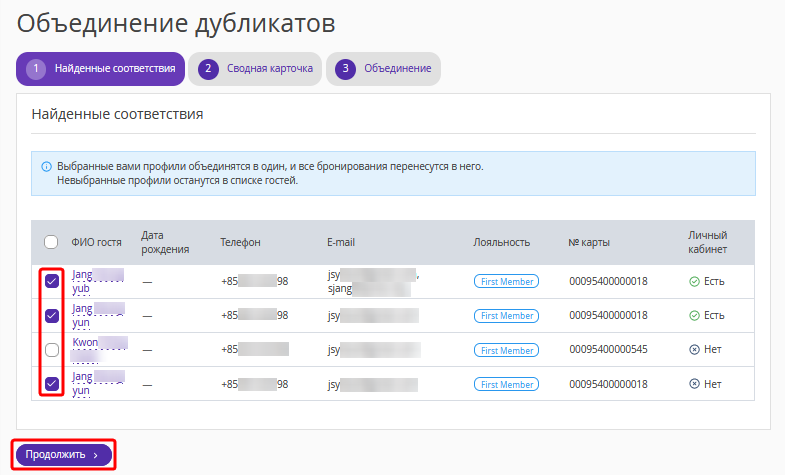The width and height of the screenshot is (785, 475).
Task: Click First Member badge in the Kwon row
Action: pos(505,350)
